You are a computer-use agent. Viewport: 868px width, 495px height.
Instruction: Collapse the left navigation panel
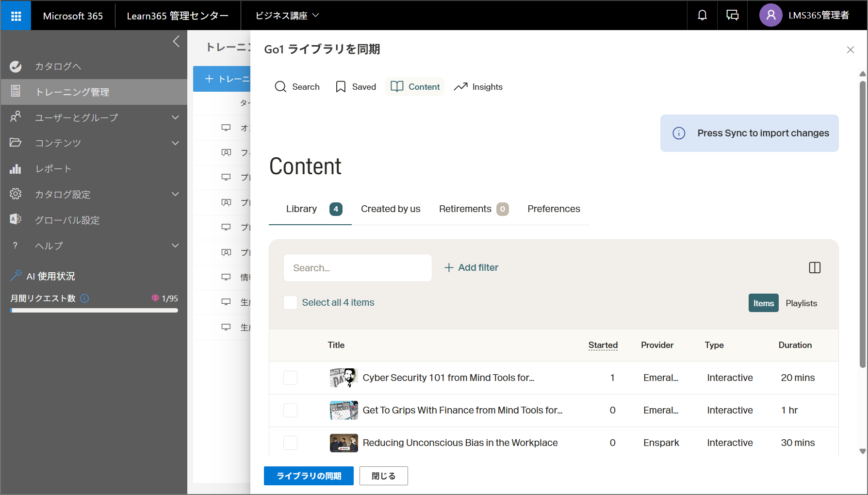click(x=176, y=42)
